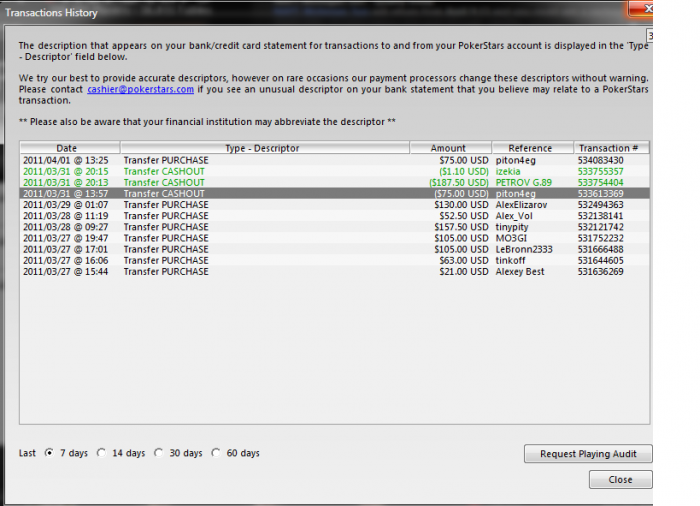The height and width of the screenshot is (506, 700).
Task: Sort by the Date column header
Action: [70, 148]
